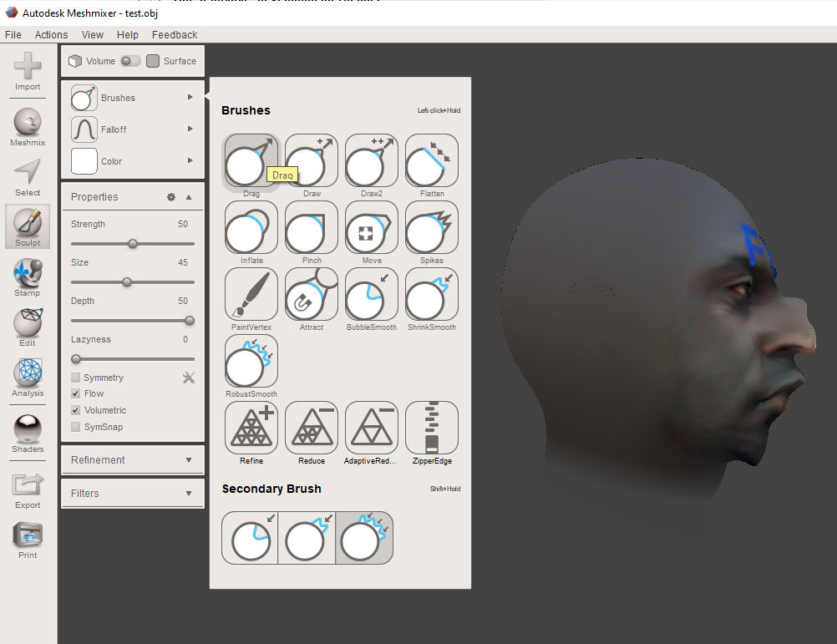
Task: Click the Print tool
Action: (28, 540)
